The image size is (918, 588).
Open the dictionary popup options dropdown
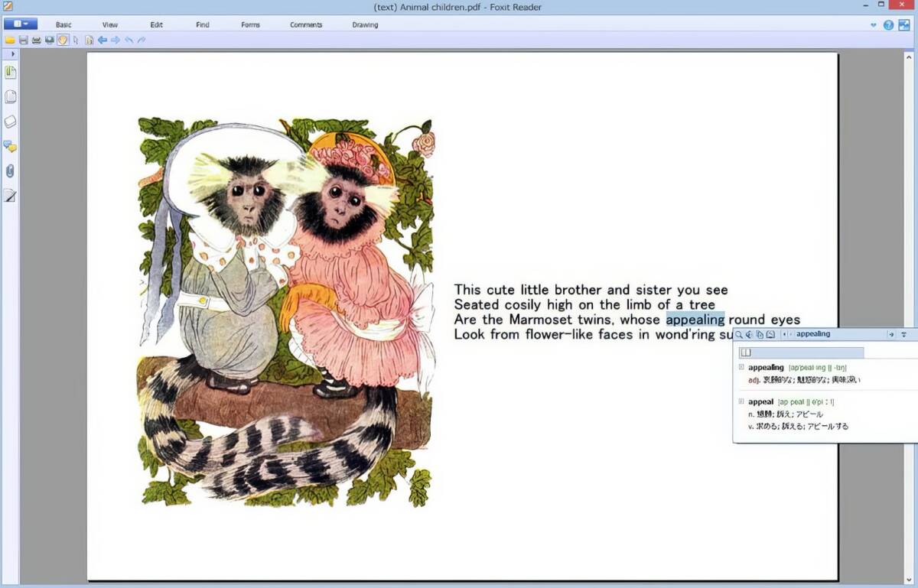point(903,334)
